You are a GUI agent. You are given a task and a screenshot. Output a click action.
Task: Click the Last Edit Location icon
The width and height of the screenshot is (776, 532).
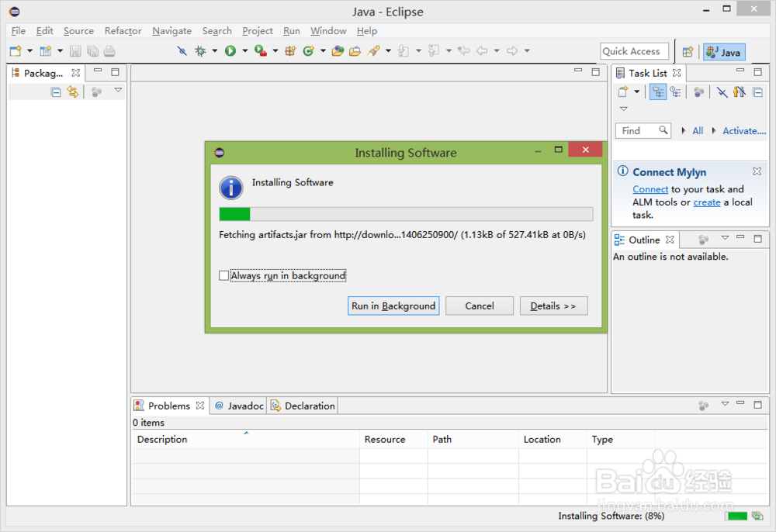pyautogui.click(x=464, y=51)
